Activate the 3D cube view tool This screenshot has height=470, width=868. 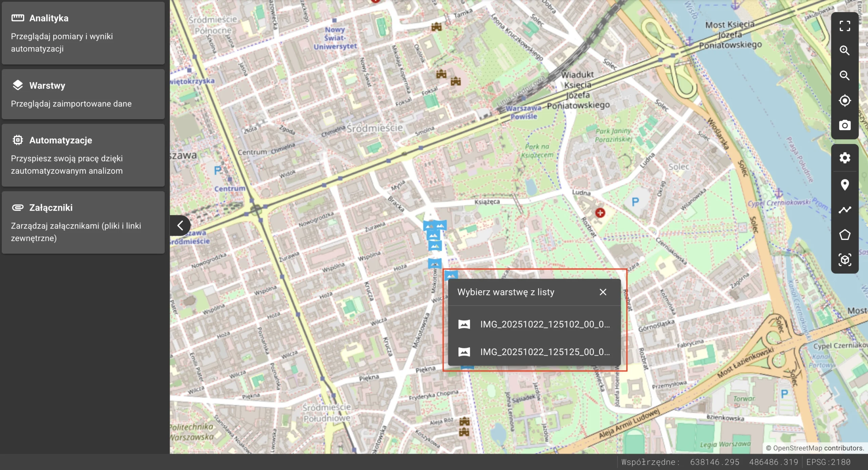coord(845,260)
